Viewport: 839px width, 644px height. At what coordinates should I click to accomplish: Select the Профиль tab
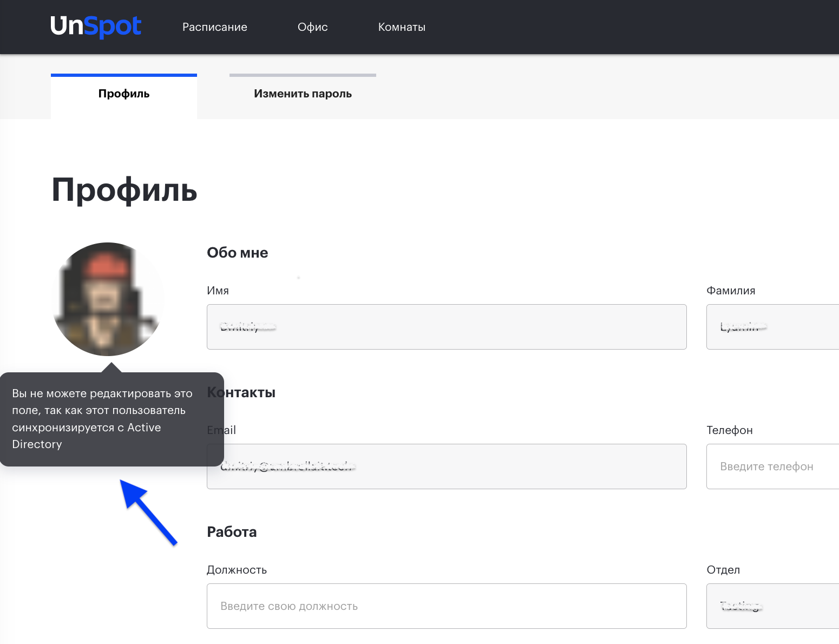coord(124,94)
